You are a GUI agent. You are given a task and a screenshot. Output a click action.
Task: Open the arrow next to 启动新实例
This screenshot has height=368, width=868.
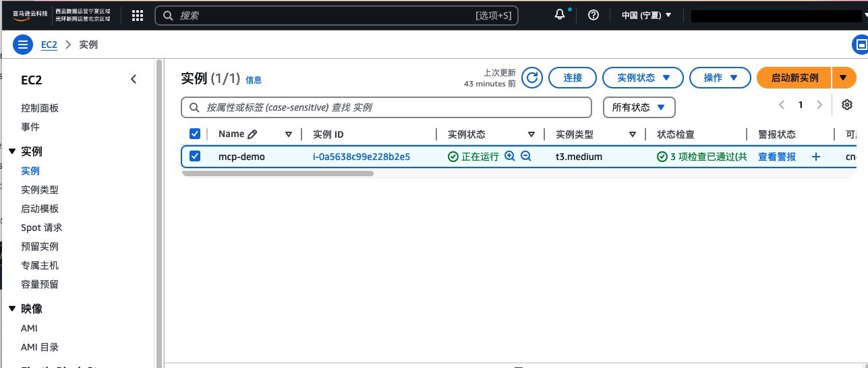(x=843, y=78)
